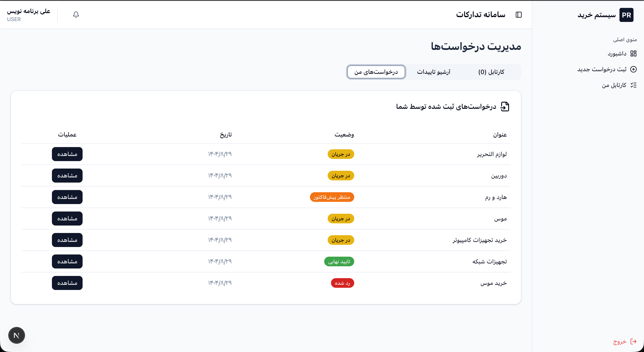View the خرید موس request

click(x=67, y=283)
